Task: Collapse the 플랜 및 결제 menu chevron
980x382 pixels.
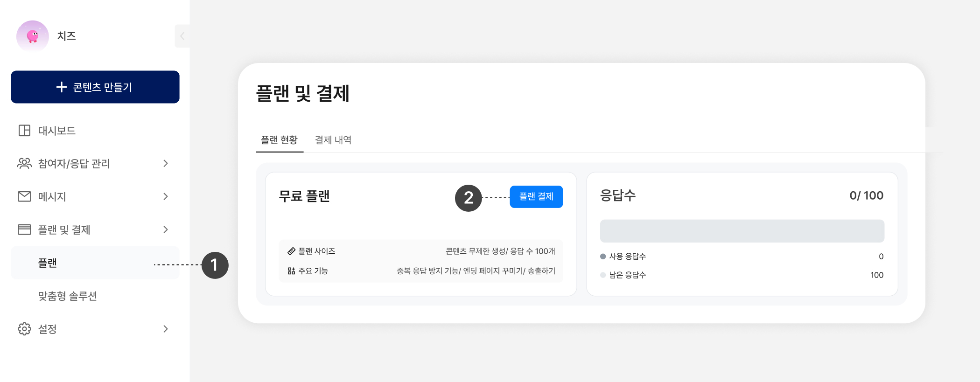Action: coord(166,229)
